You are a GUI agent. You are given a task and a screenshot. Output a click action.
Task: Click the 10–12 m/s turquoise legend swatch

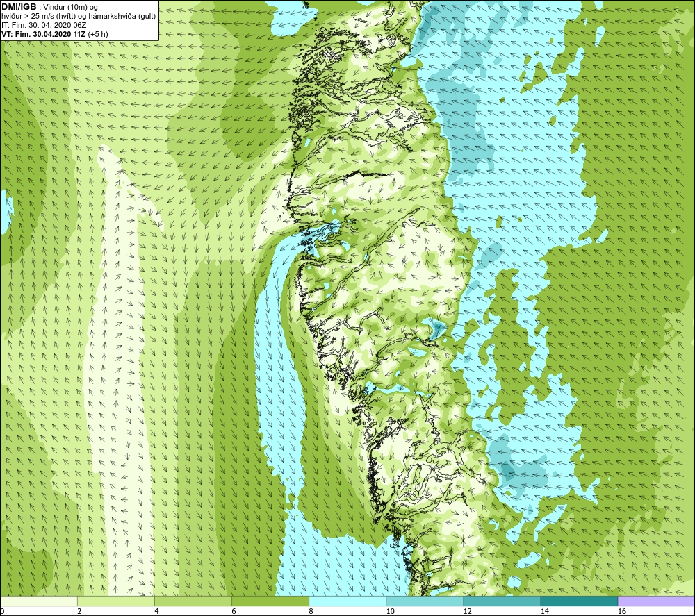click(425, 601)
